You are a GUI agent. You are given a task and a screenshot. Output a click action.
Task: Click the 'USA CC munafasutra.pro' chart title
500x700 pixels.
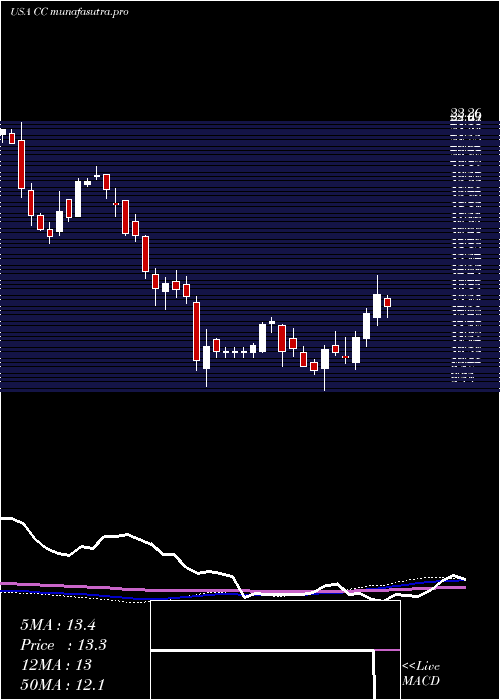69,12
